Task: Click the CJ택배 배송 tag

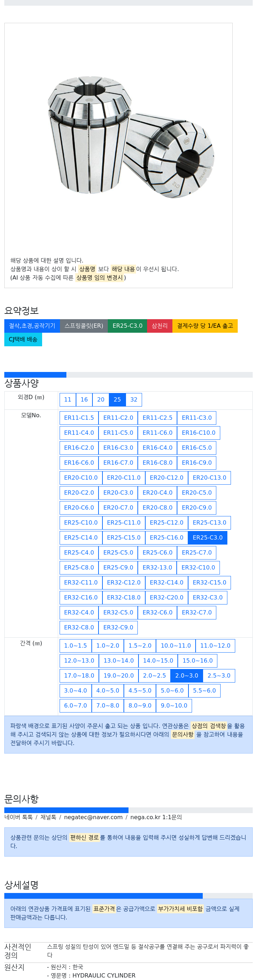Action: 23,340
